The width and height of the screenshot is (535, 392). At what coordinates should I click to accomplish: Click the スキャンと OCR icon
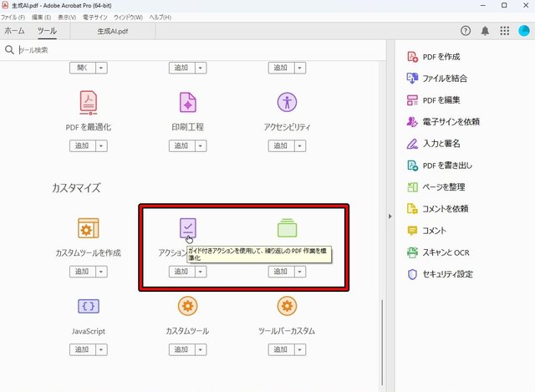coord(412,252)
